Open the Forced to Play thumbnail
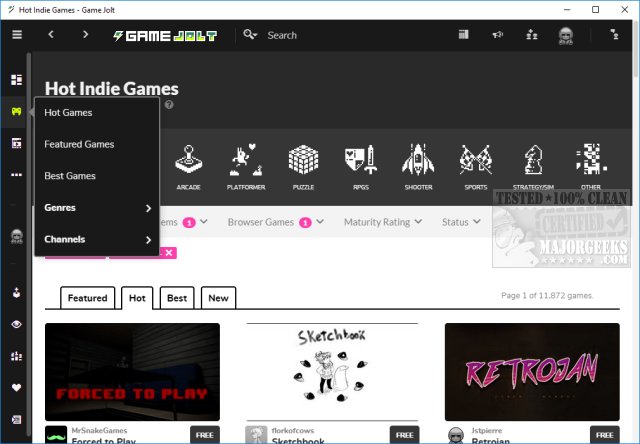This screenshot has width=640, height=444. coord(132,372)
